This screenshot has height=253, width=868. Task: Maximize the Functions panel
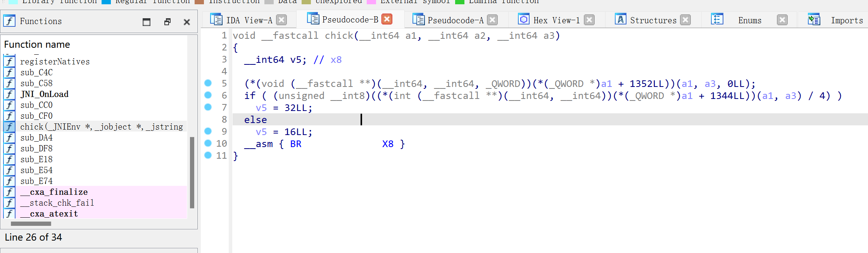pyautogui.click(x=147, y=22)
